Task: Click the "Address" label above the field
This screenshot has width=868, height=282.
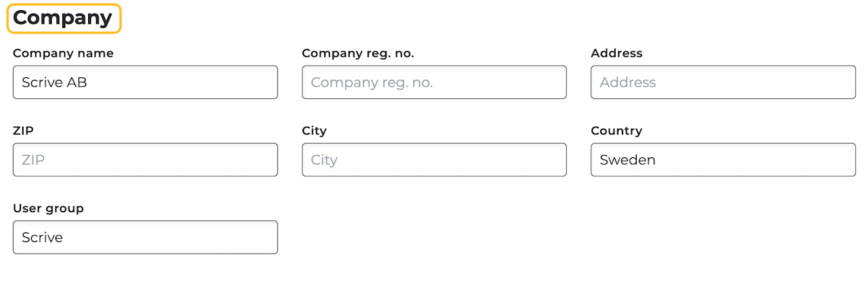Action: click(616, 53)
